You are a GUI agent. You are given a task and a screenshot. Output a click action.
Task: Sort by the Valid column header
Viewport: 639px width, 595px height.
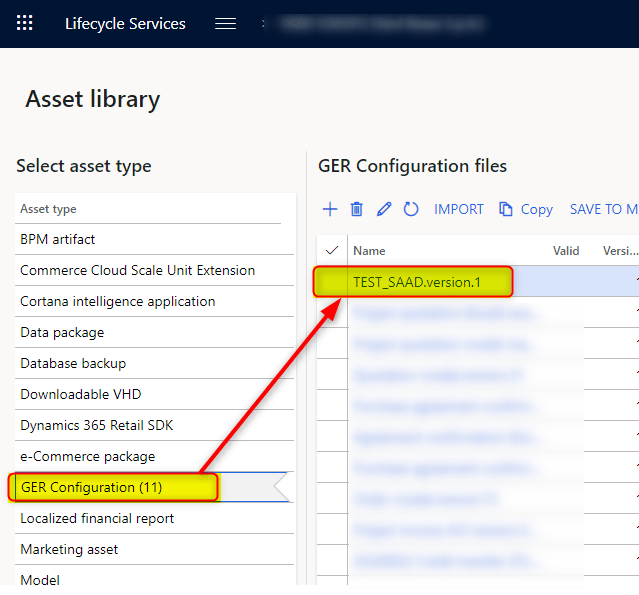565,251
